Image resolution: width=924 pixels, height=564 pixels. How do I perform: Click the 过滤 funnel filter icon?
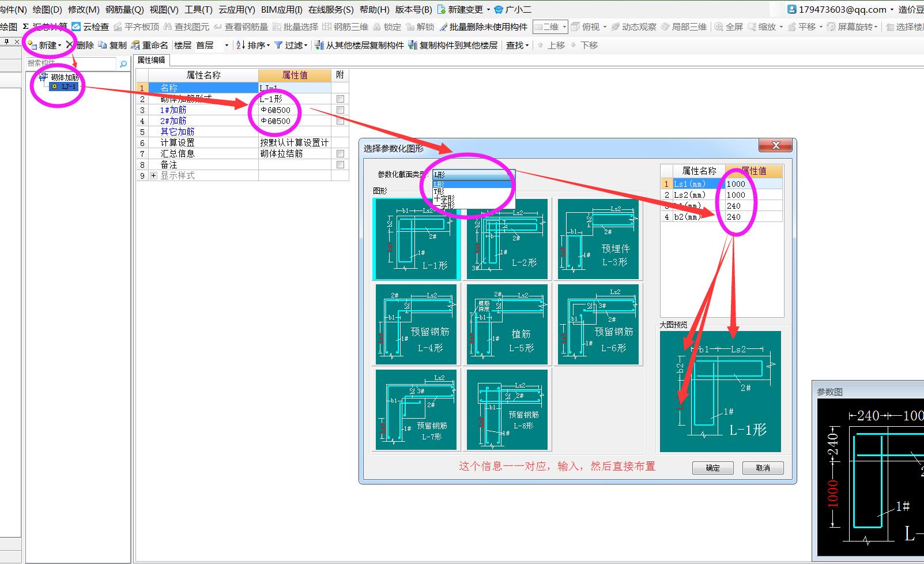[278, 45]
